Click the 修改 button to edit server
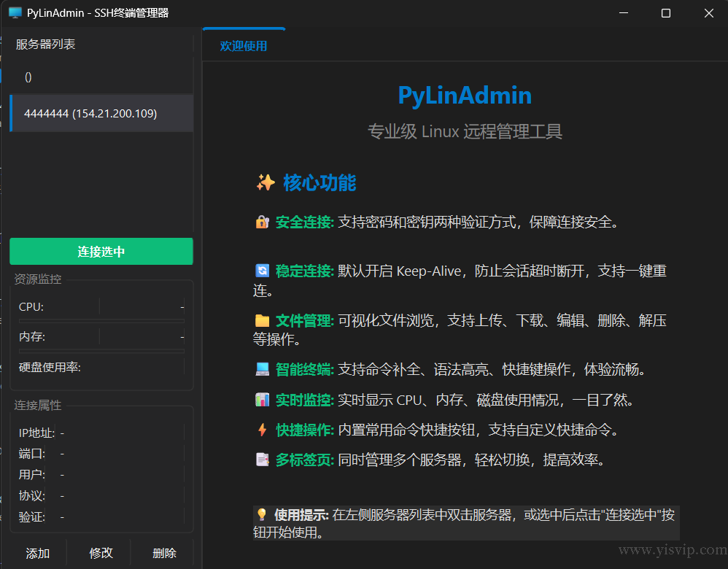The height and width of the screenshot is (569, 728). (101, 553)
